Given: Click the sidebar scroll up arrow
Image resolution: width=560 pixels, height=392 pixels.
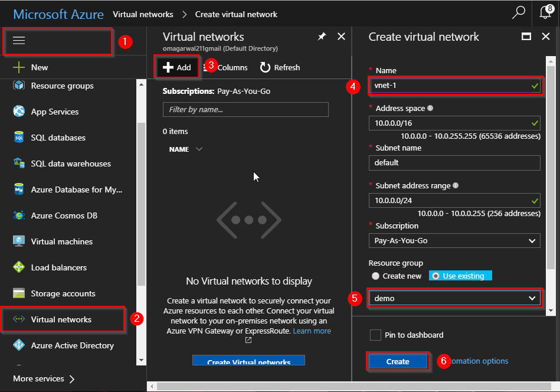Looking at the screenshot, I should (141, 84).
